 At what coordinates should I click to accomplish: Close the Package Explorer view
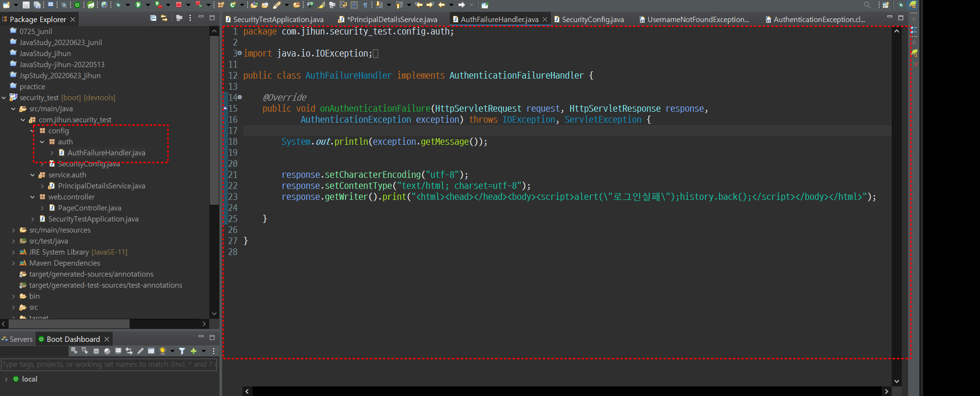click(72, 20)
